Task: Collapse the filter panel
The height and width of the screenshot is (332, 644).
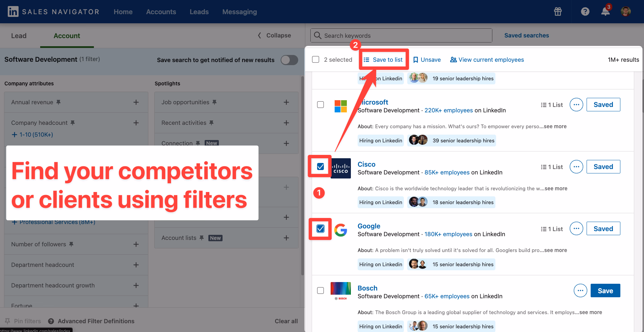Action: tap(275, 35)
